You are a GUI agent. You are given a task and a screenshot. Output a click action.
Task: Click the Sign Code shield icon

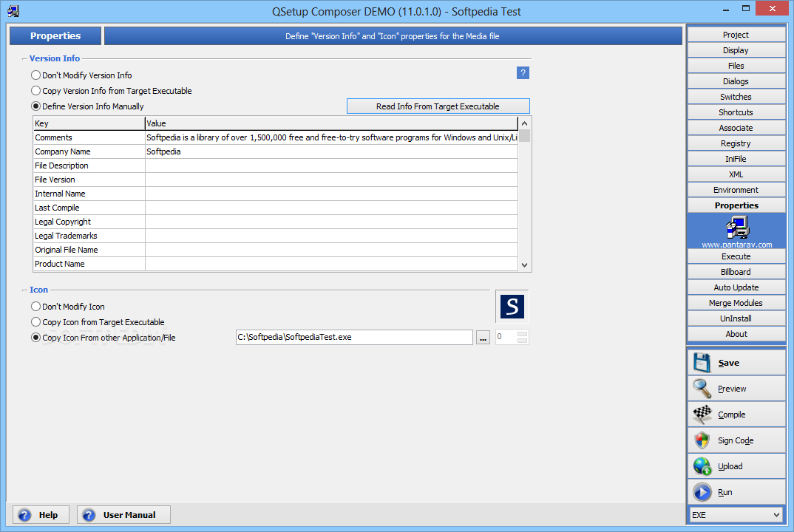(702, 440)
